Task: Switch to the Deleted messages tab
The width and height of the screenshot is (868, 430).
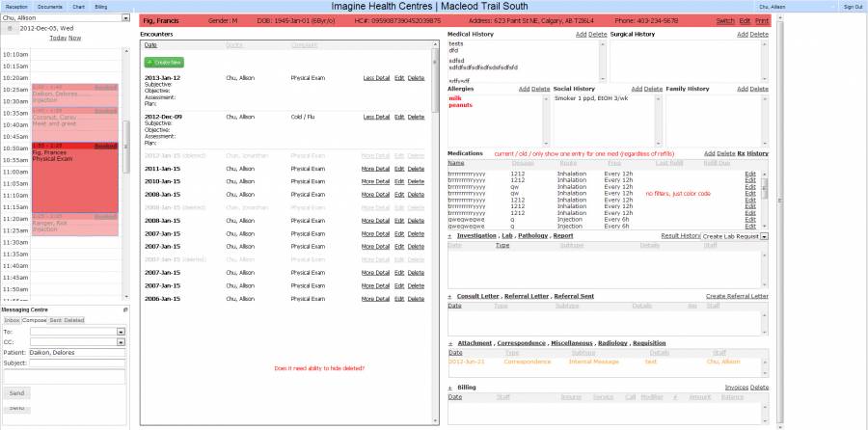Action: (x=73, y=320)
